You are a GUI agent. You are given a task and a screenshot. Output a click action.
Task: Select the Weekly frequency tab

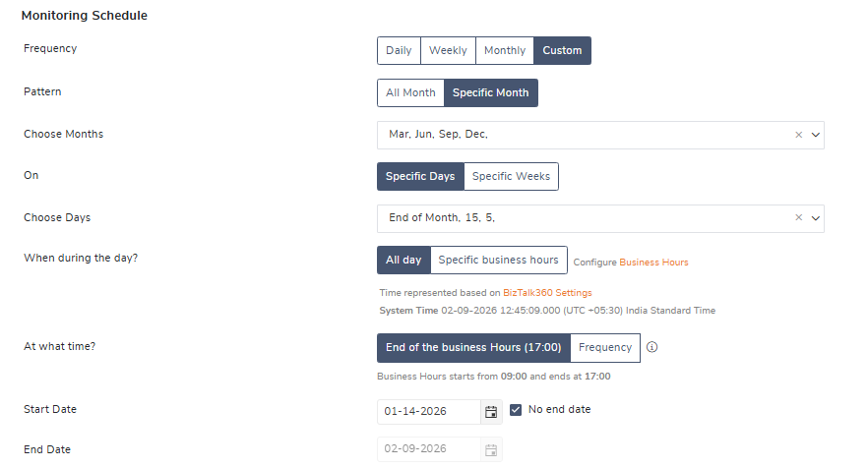pyautogui.click(x=448, y=51)
